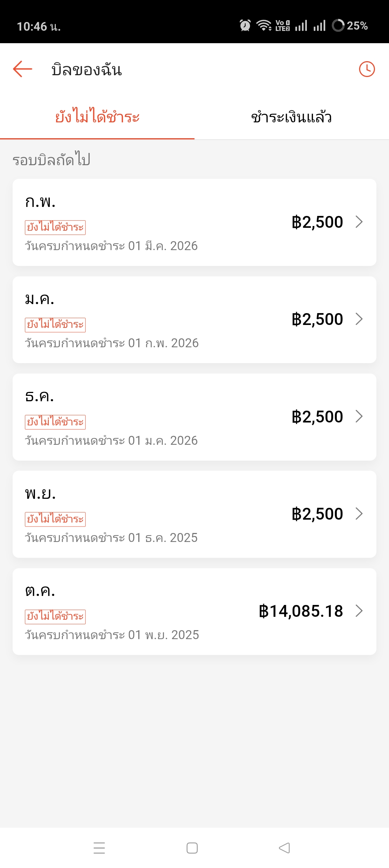The width and height of the screenshot is (389, 868).
Task: Expand the ต.ค. bill chevron
Action: tap(359, 611)
